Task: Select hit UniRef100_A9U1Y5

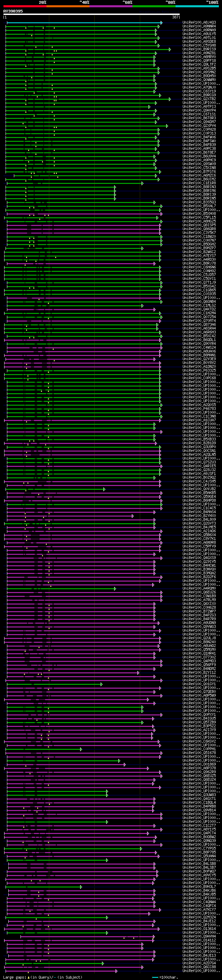Action: [x=199, y=34]
